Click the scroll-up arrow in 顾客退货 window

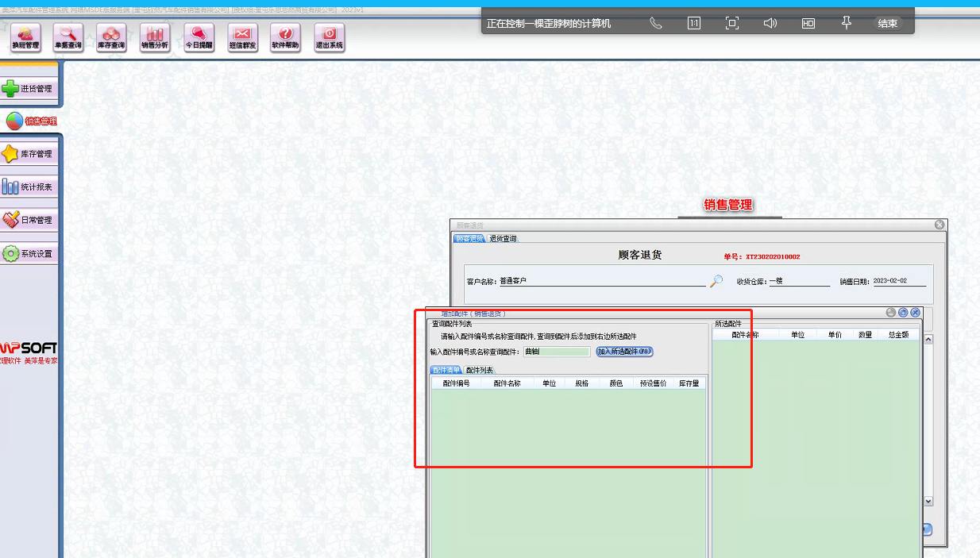point(928,340)
